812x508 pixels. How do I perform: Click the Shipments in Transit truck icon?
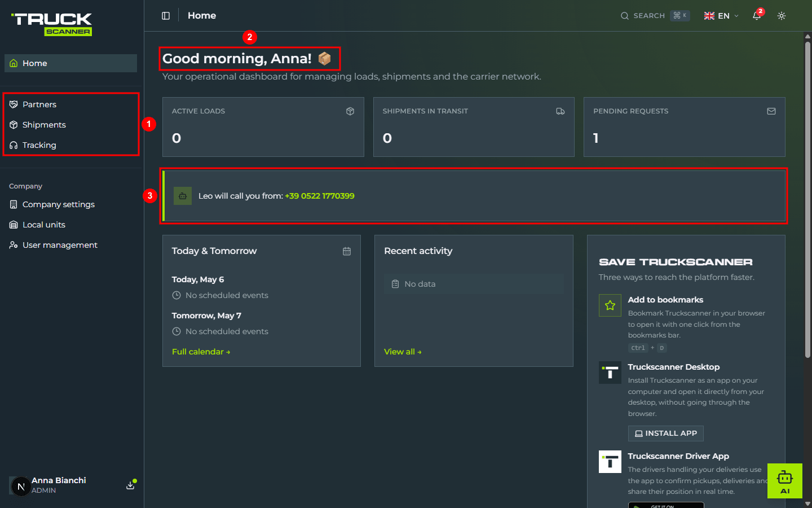pos(561,111)
